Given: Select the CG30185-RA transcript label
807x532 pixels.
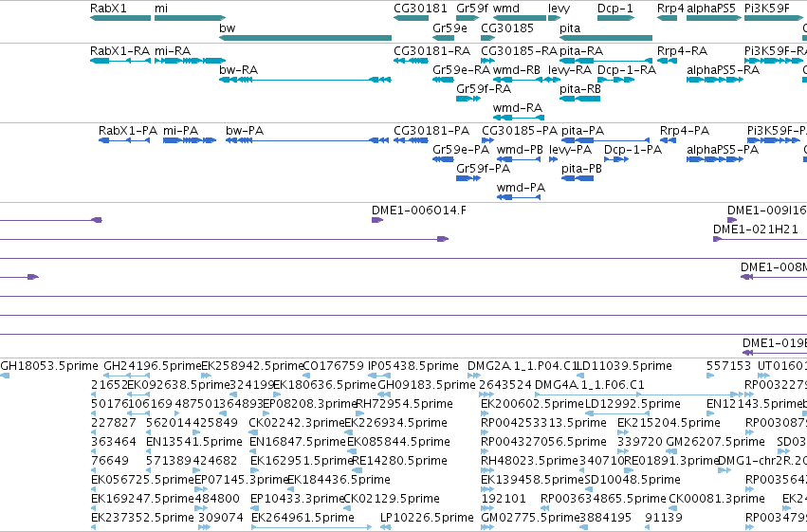Looking at the screenshot, I should (519, 51).
